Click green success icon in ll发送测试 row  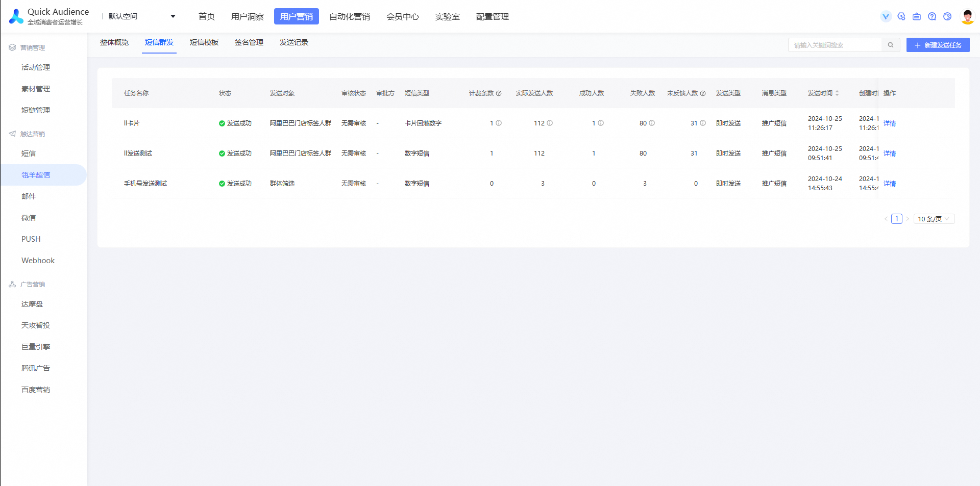coord(222,154)
